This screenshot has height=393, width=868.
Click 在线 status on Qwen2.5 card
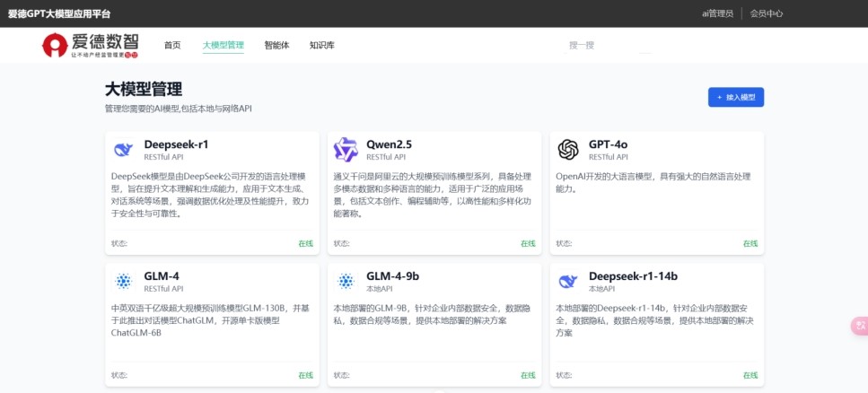click(x=528, y=243)
